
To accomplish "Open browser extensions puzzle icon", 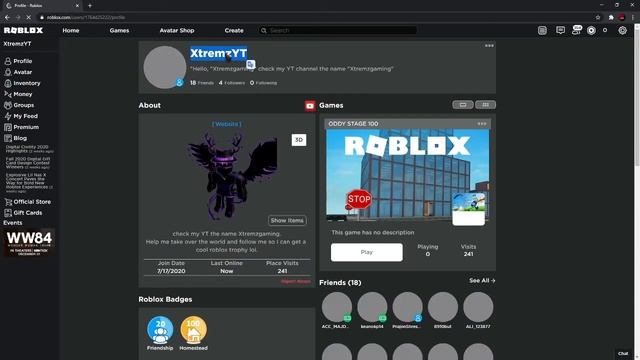I will (611, 18).
